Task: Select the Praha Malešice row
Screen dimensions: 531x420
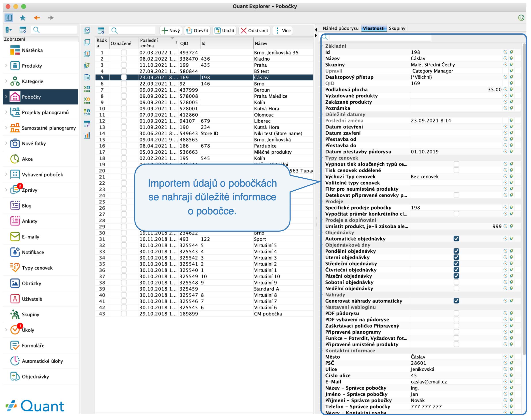Action: 204,96
